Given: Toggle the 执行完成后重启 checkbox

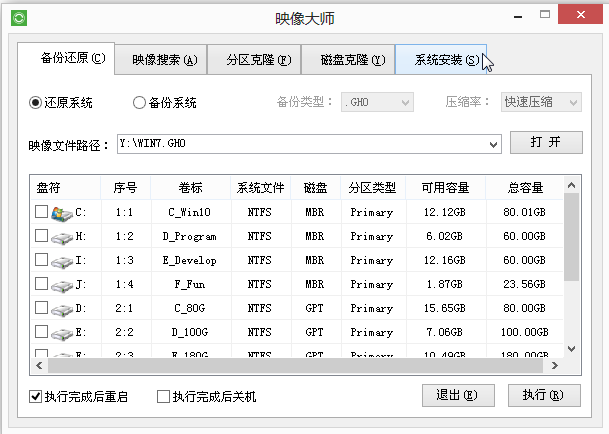Looking at the screenshot, I should (x=36, y=397).
